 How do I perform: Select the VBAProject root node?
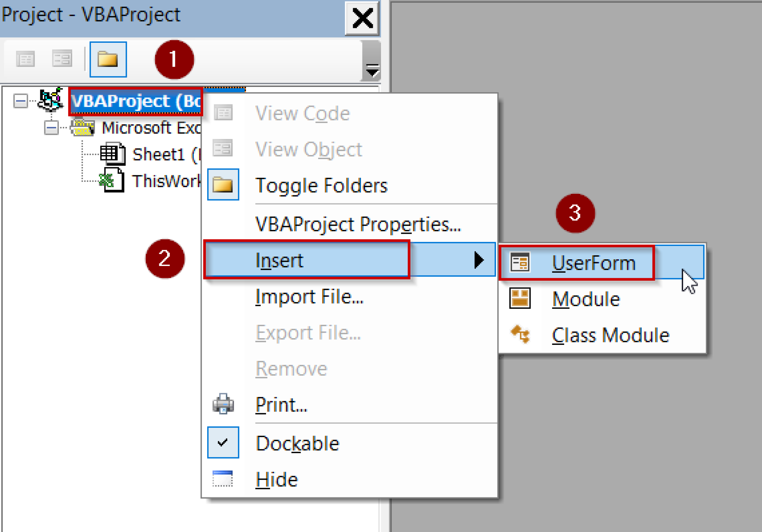click(135, 101)
